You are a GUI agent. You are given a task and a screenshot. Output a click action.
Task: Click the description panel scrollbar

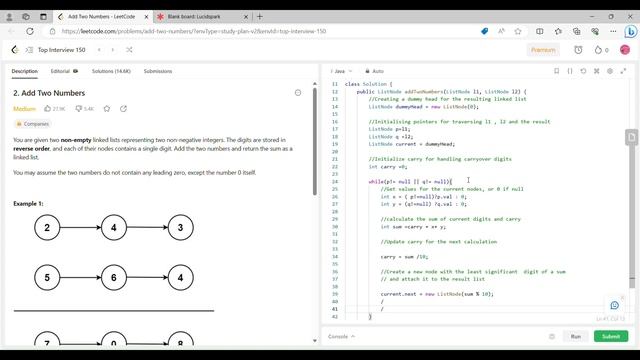click(315, 142)
